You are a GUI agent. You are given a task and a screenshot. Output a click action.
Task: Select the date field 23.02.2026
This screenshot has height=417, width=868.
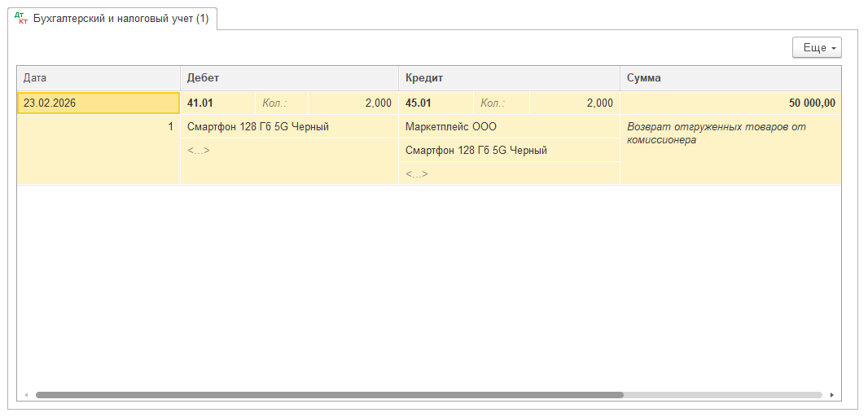point(99,103)
